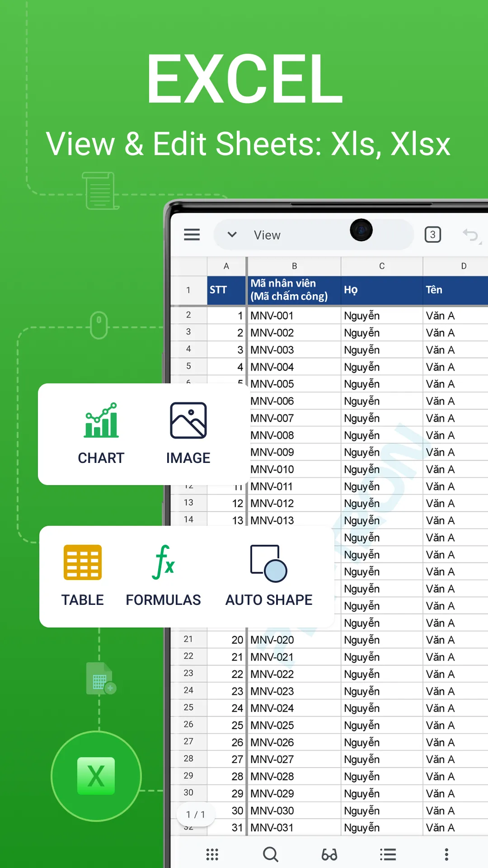Select row header 2
488x868 pixels.
coord(188,315)
